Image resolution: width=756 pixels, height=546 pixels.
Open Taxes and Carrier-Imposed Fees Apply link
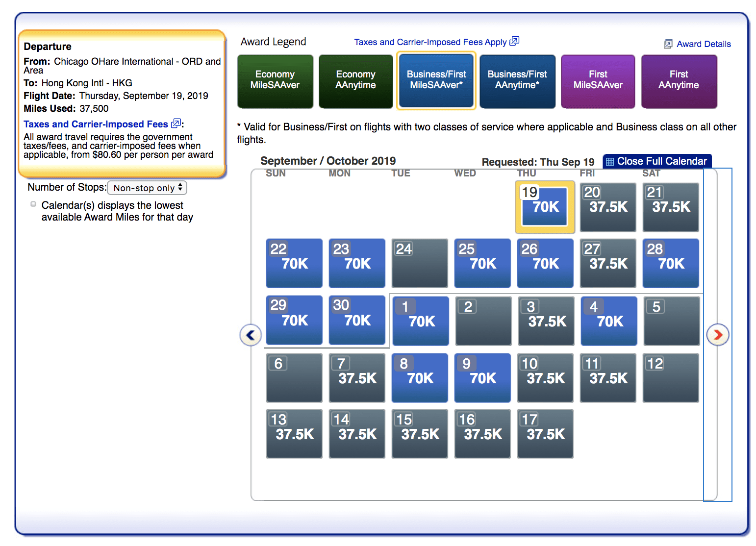430,42
